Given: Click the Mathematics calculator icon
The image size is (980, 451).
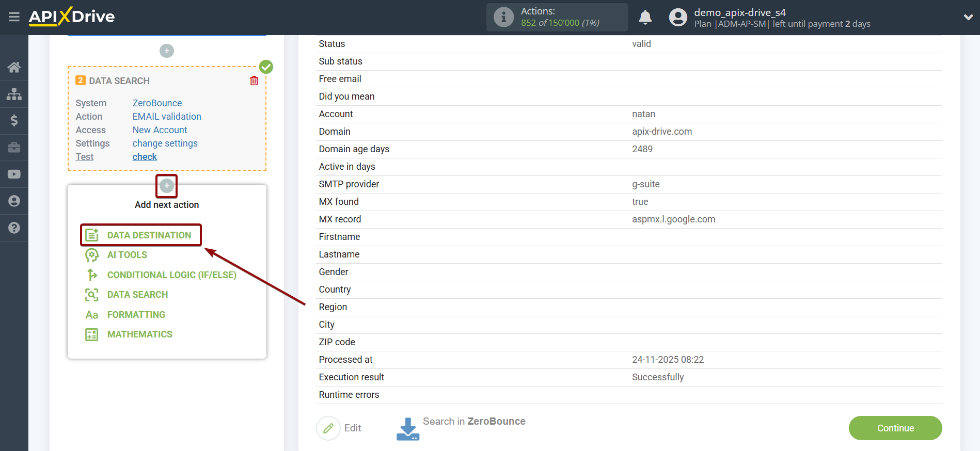Looking at the screenshot, I should pos(92,334).
